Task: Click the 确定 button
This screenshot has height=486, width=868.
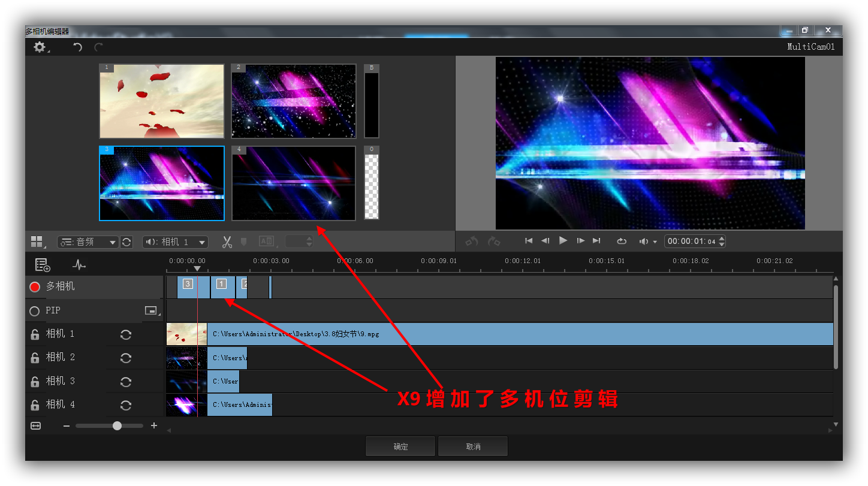Action: (x=400, y=446)
